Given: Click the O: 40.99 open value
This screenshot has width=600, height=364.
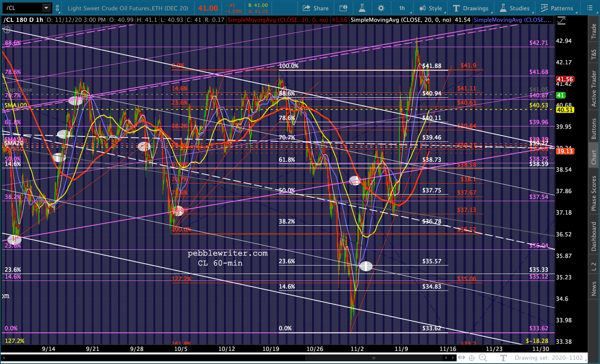Looking at the screenshot, I should pyautogui.click(x=122, y=20).
